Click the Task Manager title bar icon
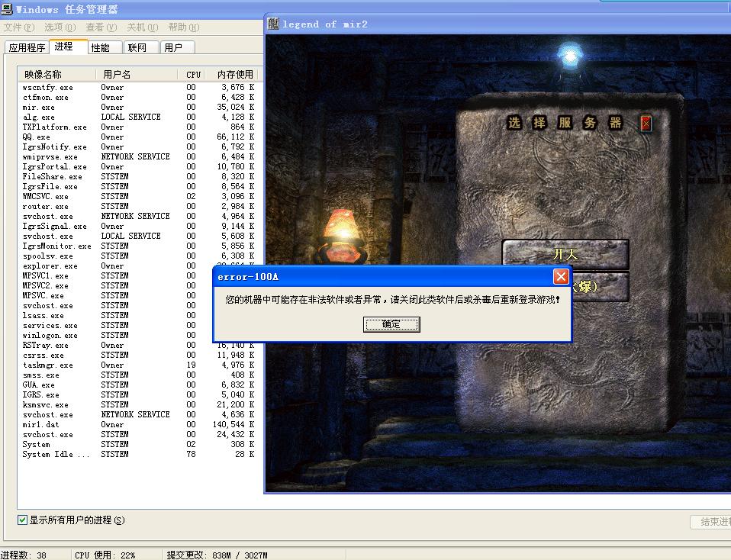This screenshot has width=731, height=560. tap(7, 8)
